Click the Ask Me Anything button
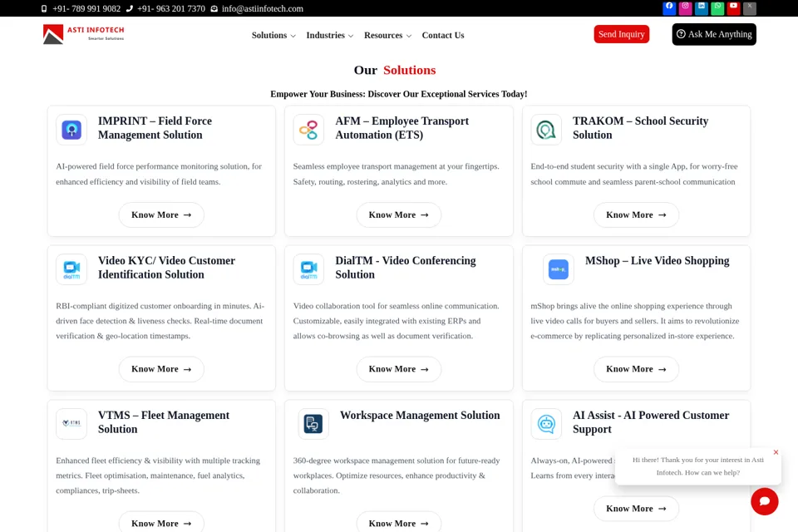Image resolution: width=798 pixels, height=532 pixels. coord(714,34)
